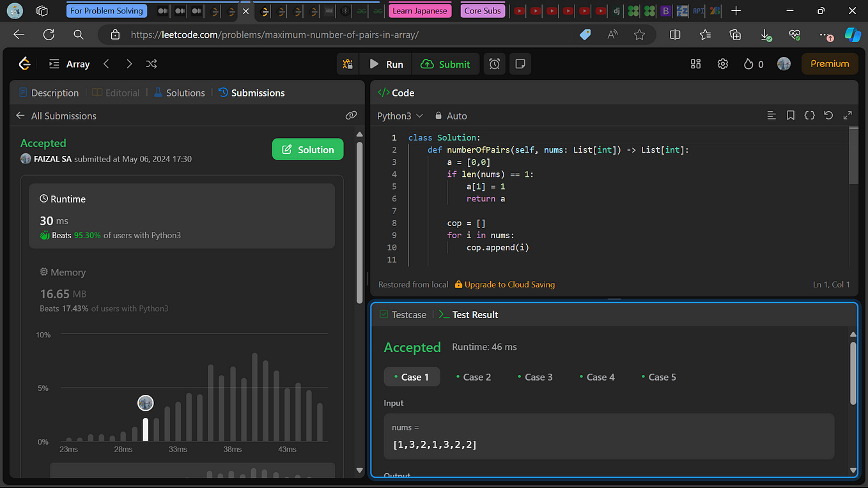Select the Memory stats card
This screenshot has width=868, height=488.
(x=182, y=290)
